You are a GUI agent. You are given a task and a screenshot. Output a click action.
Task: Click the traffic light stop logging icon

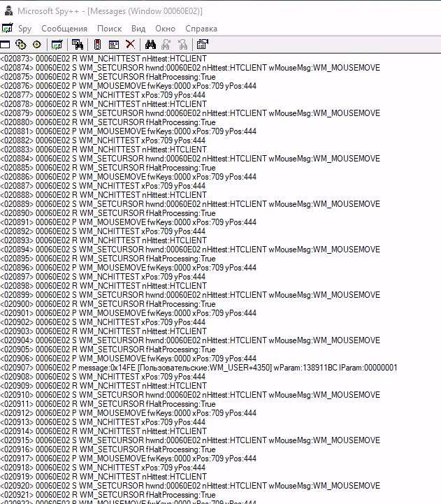tap(97, 44)
